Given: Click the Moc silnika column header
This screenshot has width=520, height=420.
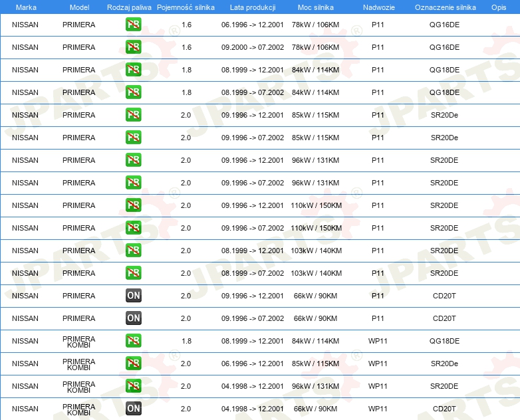Looking at the screenshot, I should click(315, 7).
